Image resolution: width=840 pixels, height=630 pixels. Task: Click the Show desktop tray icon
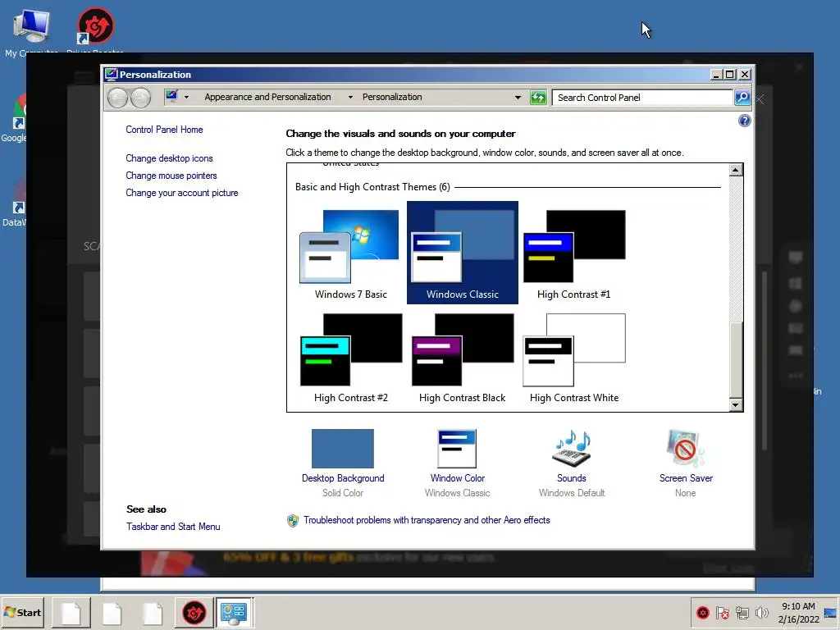click(830, 613)
